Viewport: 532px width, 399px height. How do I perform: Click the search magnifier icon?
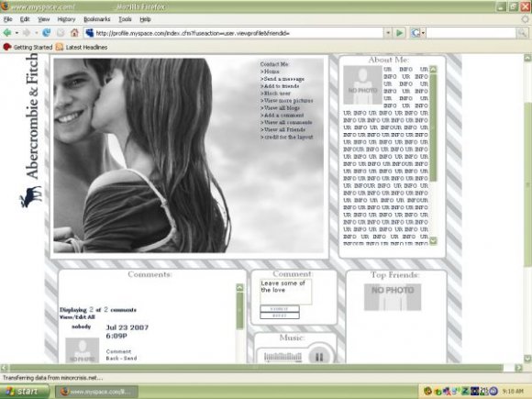[522, 33]
